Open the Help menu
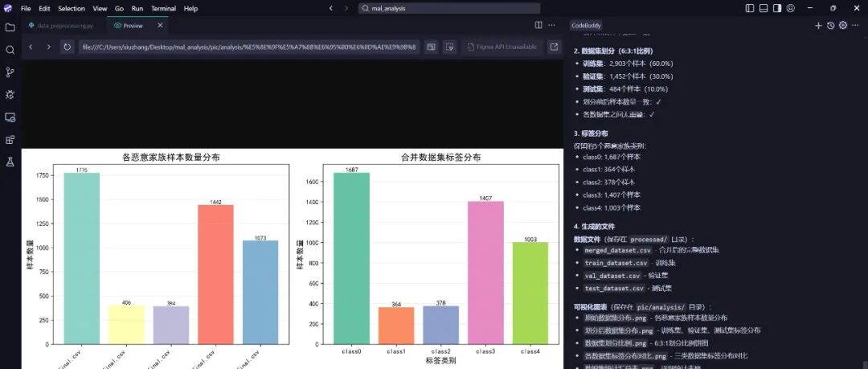Viewport: 868px width, 369px height. coord(191,8)
